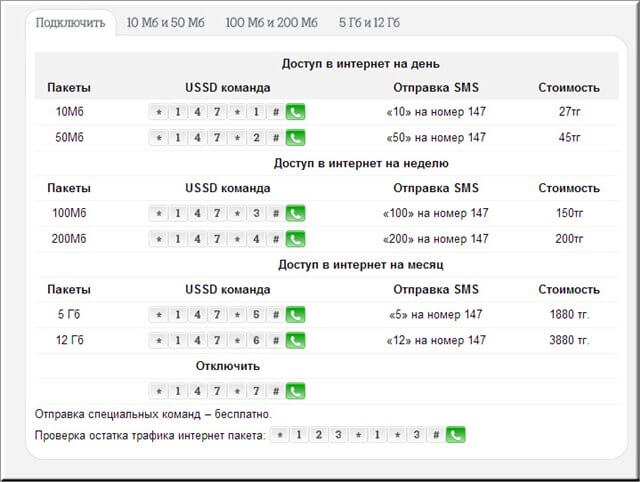This screenshot has width=640, height=482.
Task: Click the price 45тг
Action: pos(569,137)
